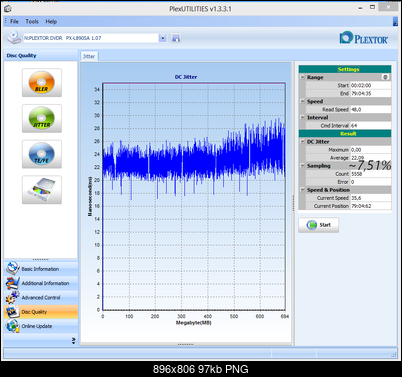Click the drive icon next to drive list
This screenshot has width=402, height=377.
14,38
